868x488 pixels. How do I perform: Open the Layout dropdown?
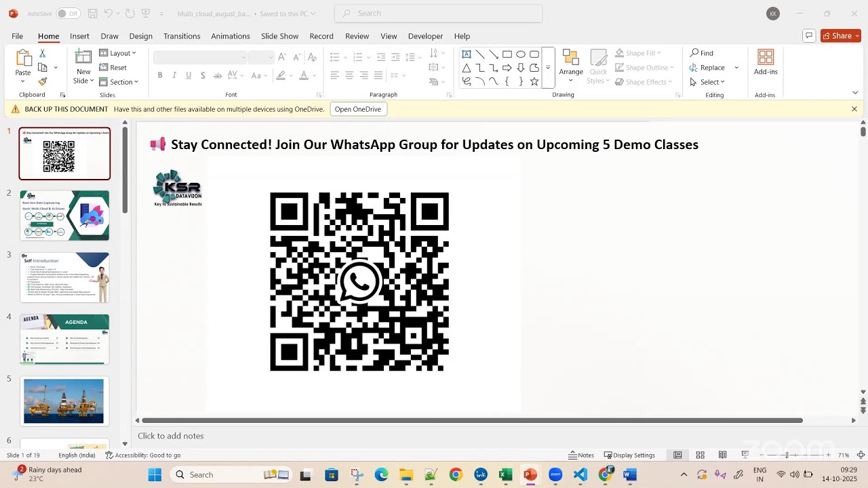coord(118,53)
